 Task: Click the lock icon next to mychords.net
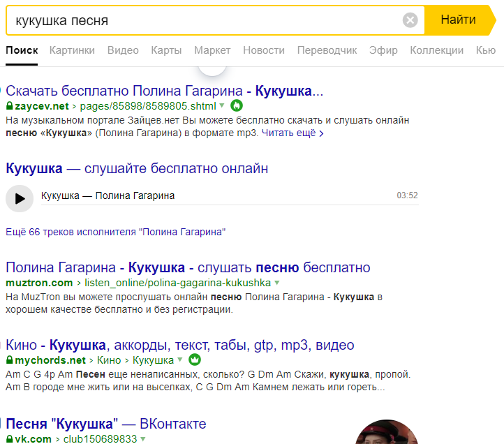point(9,360)
